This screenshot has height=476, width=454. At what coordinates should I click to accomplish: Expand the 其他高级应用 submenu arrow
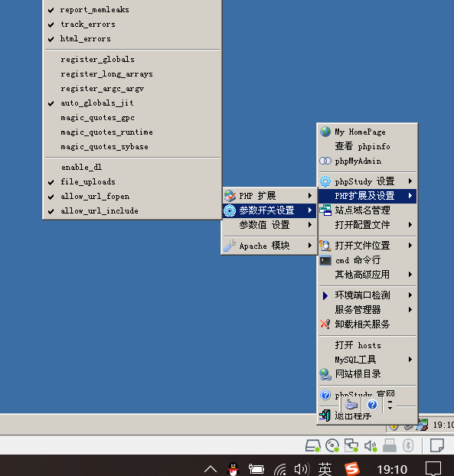(410, 275)
